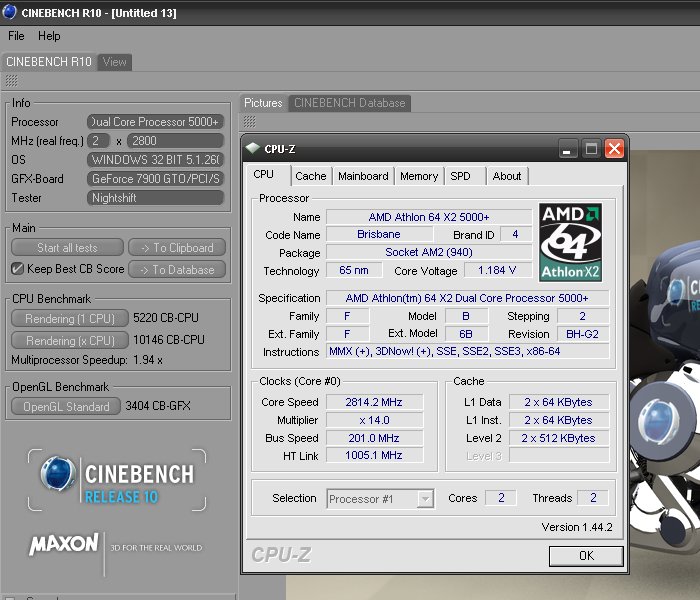Image resolution: width=700 pixels, height=600 pixels.
Task: Click the To Database button
Action: (177, 270)
